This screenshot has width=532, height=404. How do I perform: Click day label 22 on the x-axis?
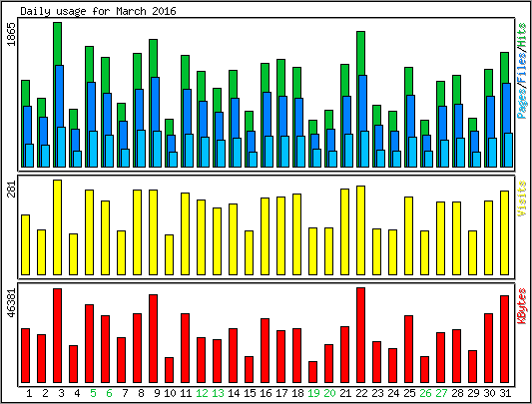(361, 393)
